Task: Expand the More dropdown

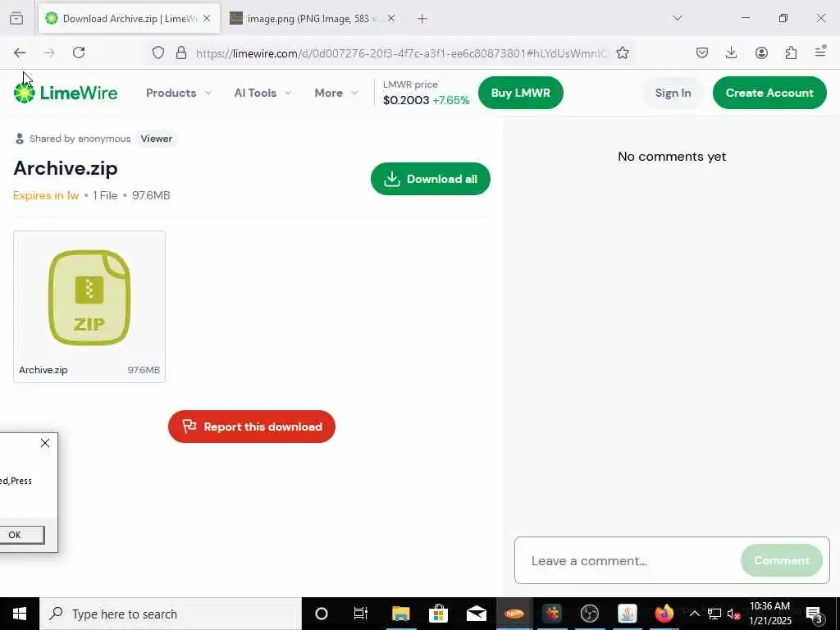Action: tap(336, 93)
